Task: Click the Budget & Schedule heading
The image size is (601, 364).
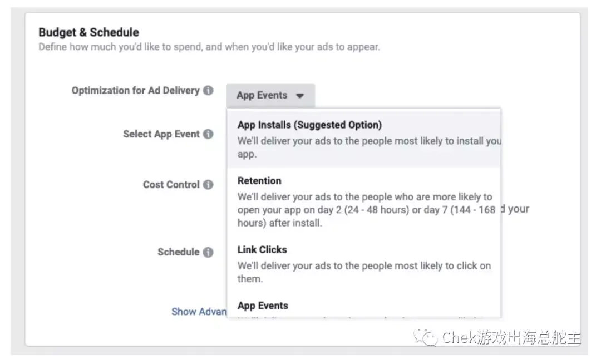Action: [x=88, y=32]
